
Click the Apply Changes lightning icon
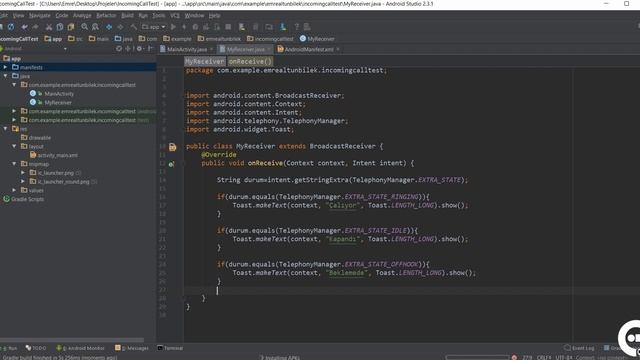[x=184, y=27]
